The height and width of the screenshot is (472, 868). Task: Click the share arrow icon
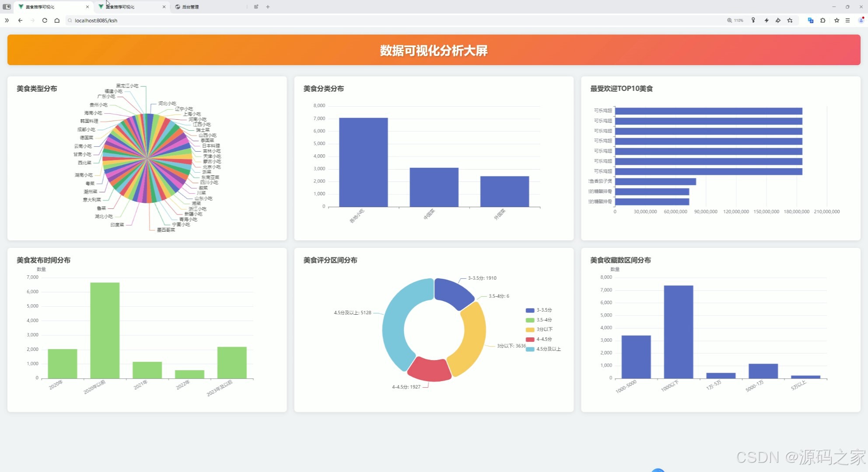pos(778,21)
